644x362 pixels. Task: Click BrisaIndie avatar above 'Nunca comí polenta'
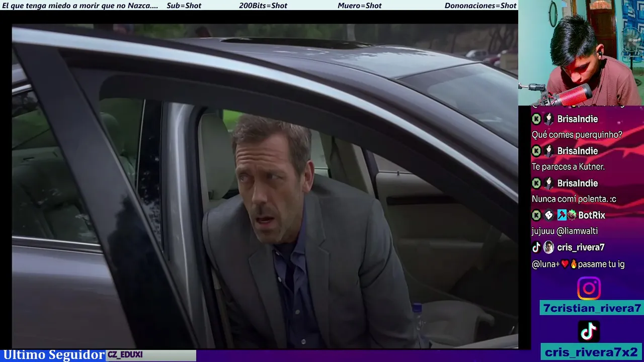549,183
